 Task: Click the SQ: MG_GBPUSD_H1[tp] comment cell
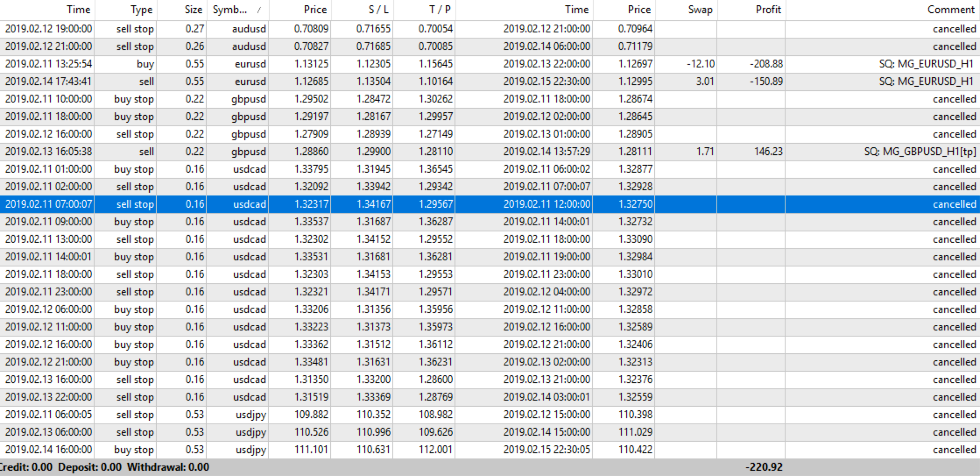click(x=920, y=152)
